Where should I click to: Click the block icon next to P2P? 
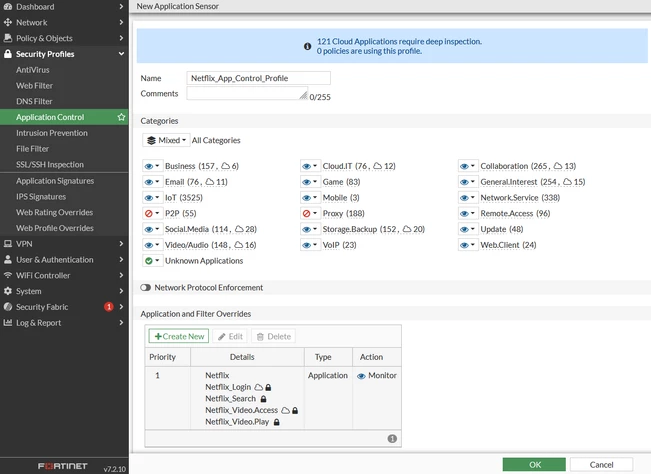pyautogui.click(x=149, y=213)
